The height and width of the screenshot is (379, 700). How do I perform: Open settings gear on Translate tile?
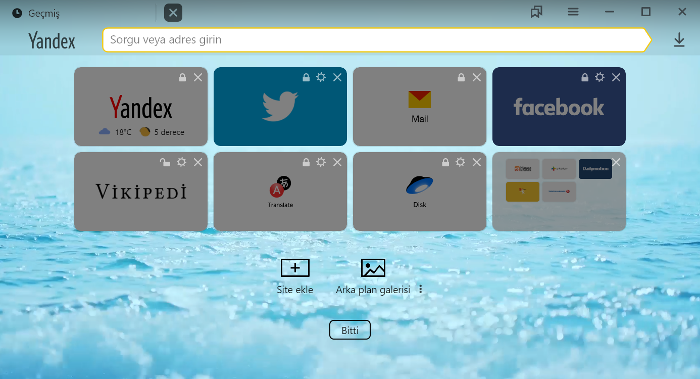pyautogui.click(x=321, y=162)
